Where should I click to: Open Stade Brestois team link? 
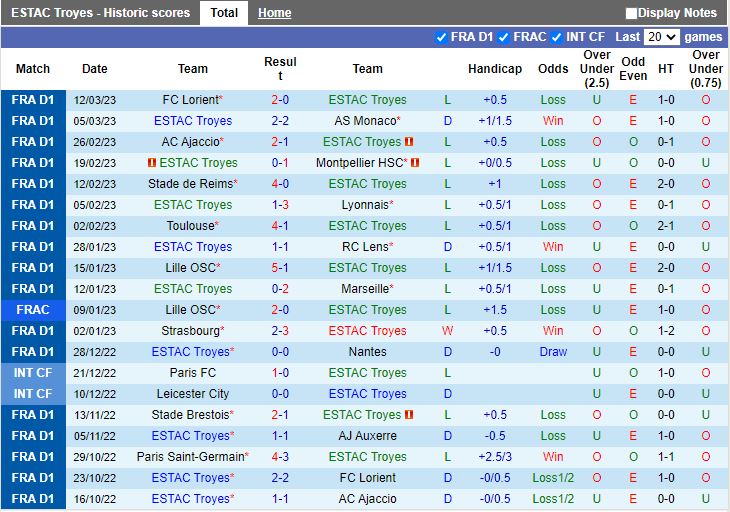click(x=190, y=414)
